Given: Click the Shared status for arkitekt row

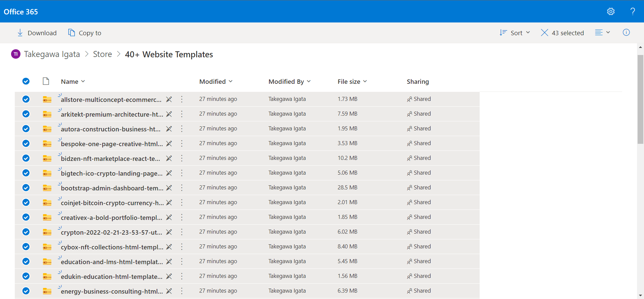Looking at the screenshot, I should (x=419, y=114).
